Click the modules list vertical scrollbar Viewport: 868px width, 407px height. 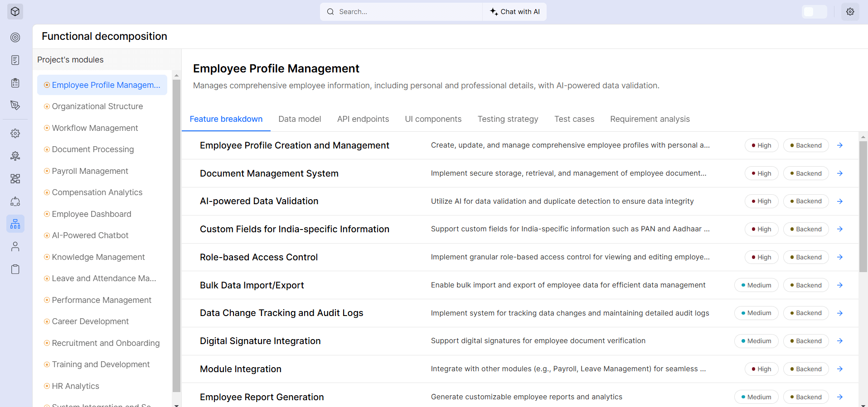(x=176, y=235)
